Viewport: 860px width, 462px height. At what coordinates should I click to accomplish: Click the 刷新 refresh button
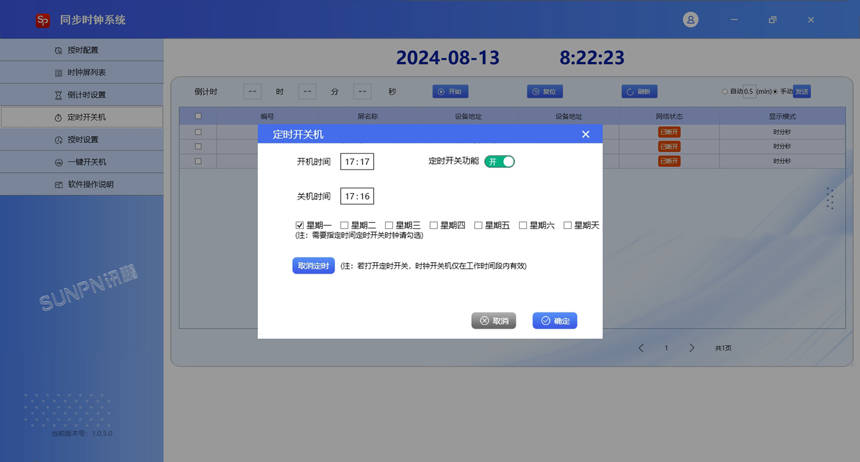tap(640, 92)
